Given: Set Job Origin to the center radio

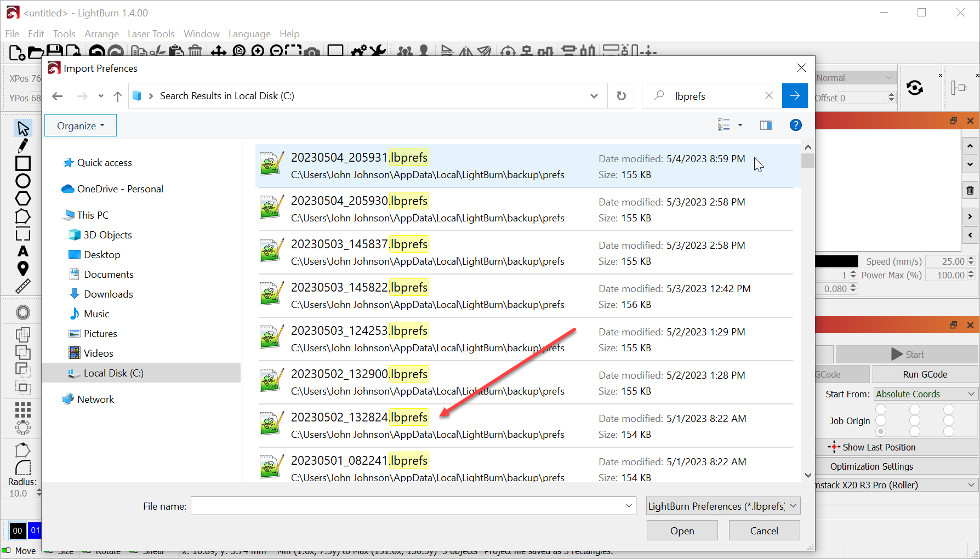Looking at the screenshot, I should click(x=915, y=420).
